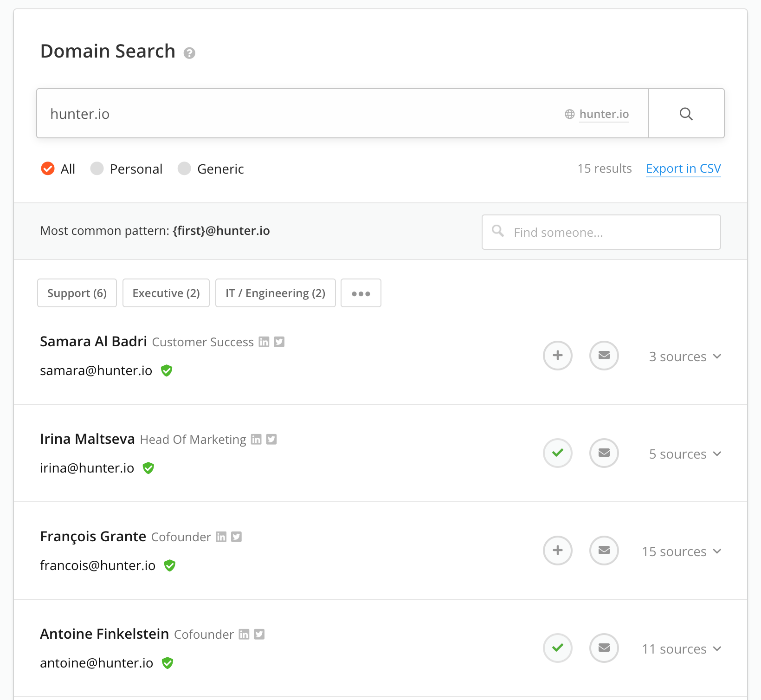Viewport: 761px width, 700px height.
Task: Filter by Support (6) department
Action: point(77,293)
